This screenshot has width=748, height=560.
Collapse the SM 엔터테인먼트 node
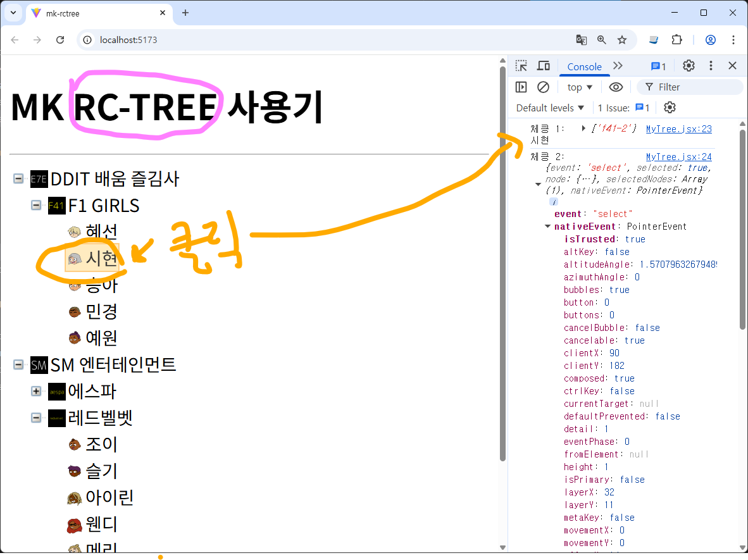[18, 365]
